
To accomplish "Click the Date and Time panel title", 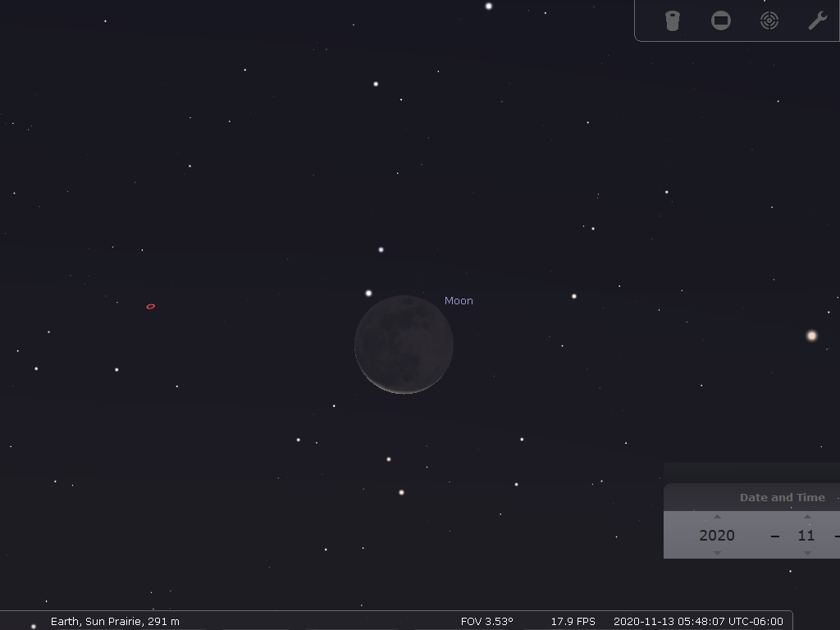I will pyautogui.click(x=782, y=497).
